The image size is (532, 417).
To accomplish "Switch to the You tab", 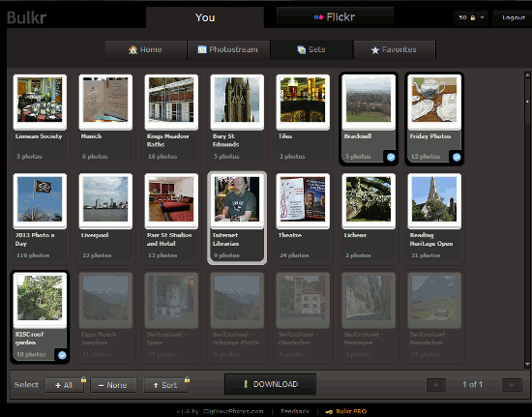I will point(205,17).
